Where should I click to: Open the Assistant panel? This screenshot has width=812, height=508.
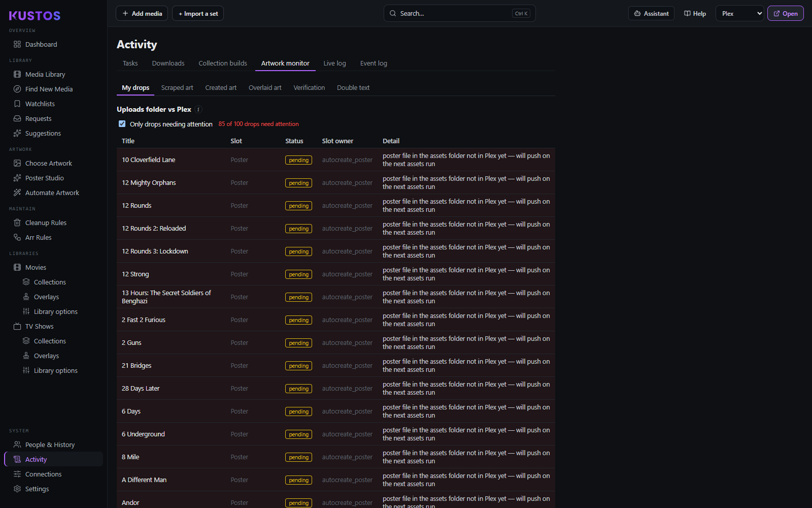(651, 14)
